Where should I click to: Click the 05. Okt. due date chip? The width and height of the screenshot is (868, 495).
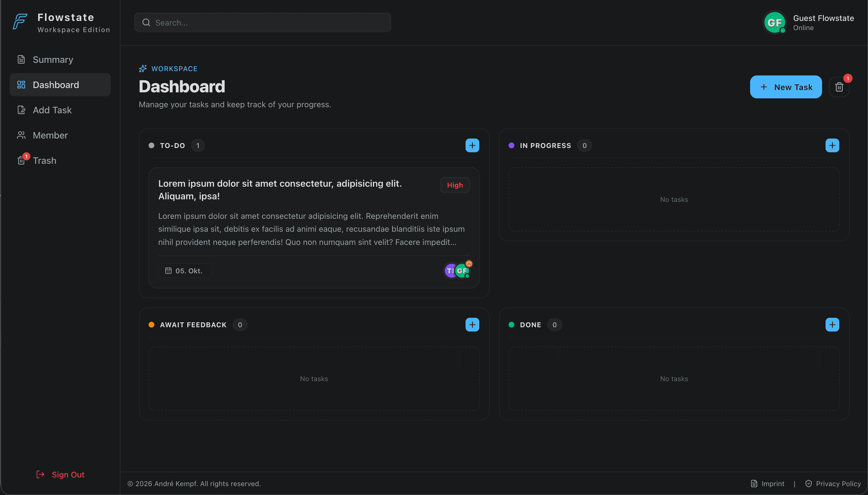click(185, 271)
